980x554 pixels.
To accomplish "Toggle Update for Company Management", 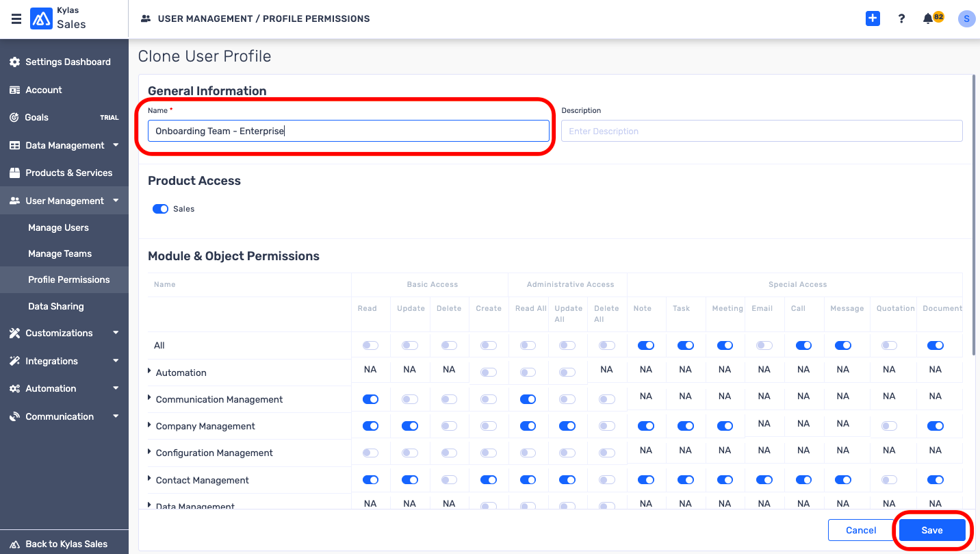I will tap(409, 426).
